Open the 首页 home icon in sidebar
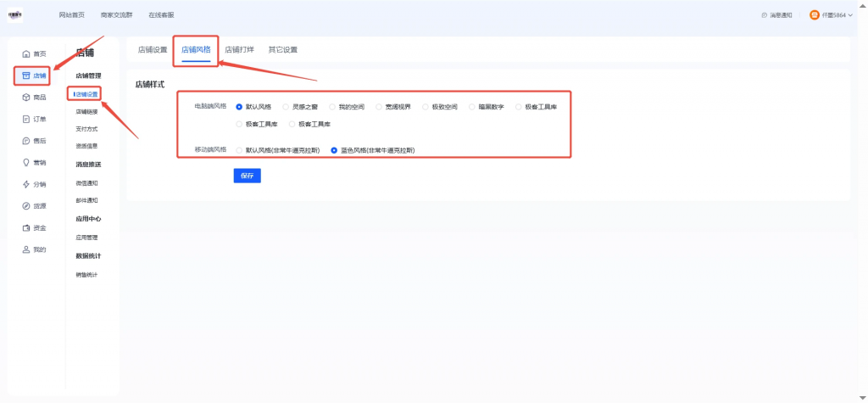868x403 pixels. tap(25, 53)
